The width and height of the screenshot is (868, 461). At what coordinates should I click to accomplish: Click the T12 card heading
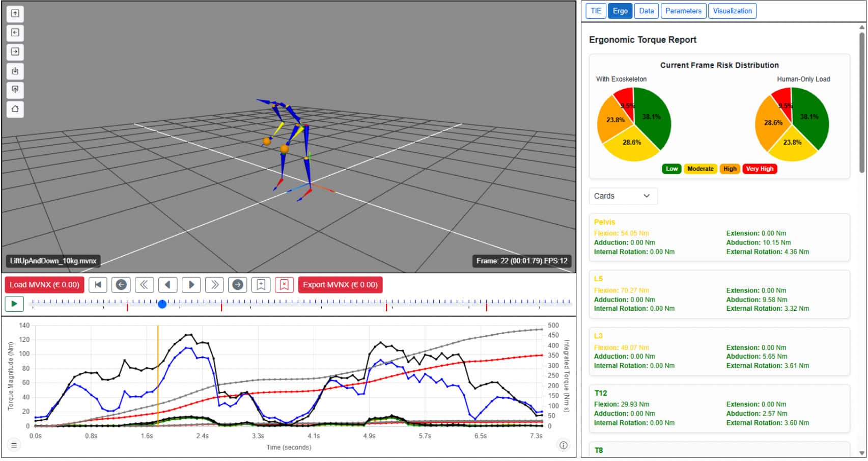click(x=600, y=393)
